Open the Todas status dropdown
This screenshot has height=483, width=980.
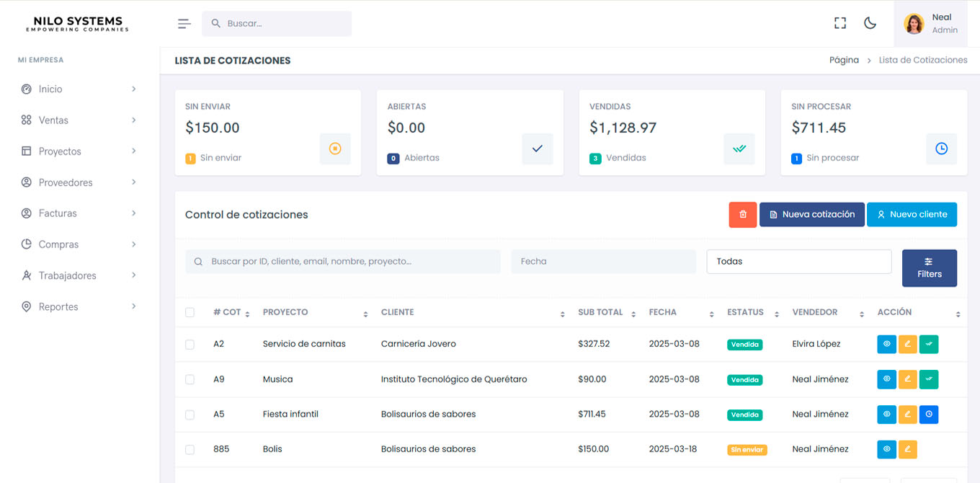[798, 261]
